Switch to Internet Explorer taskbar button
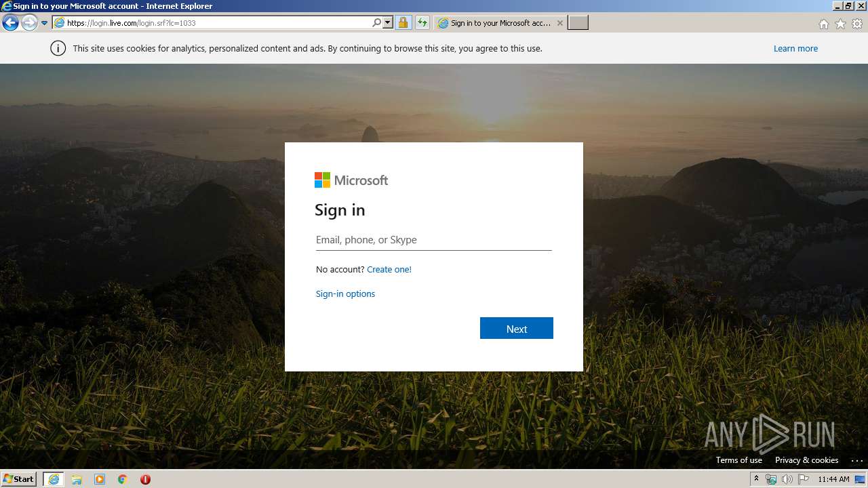 click(54, 479)
